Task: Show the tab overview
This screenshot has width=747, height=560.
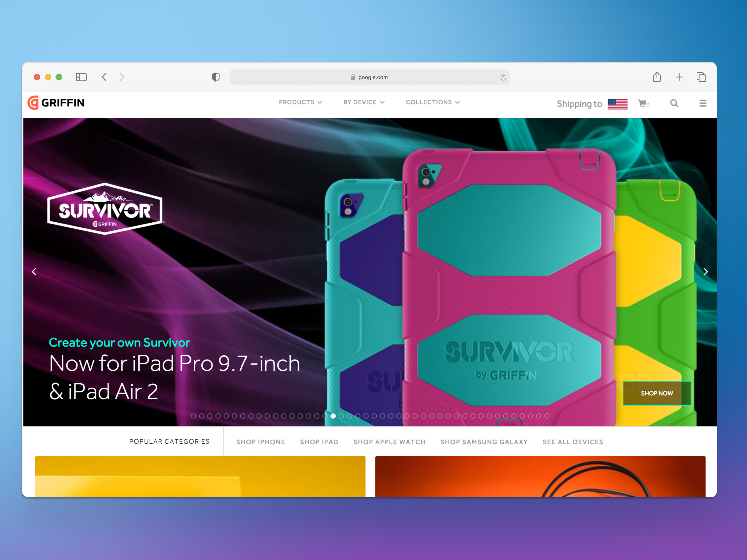Action: [701, 77]
